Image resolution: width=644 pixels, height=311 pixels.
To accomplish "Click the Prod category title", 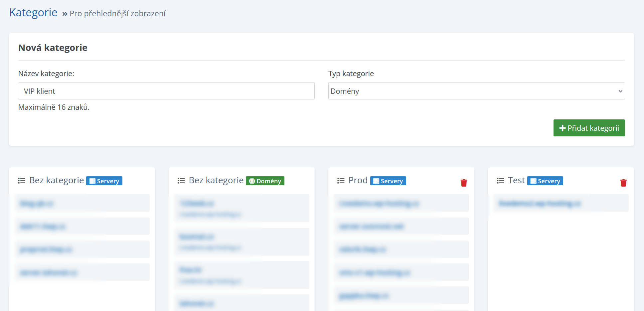I will coord(358,180).
